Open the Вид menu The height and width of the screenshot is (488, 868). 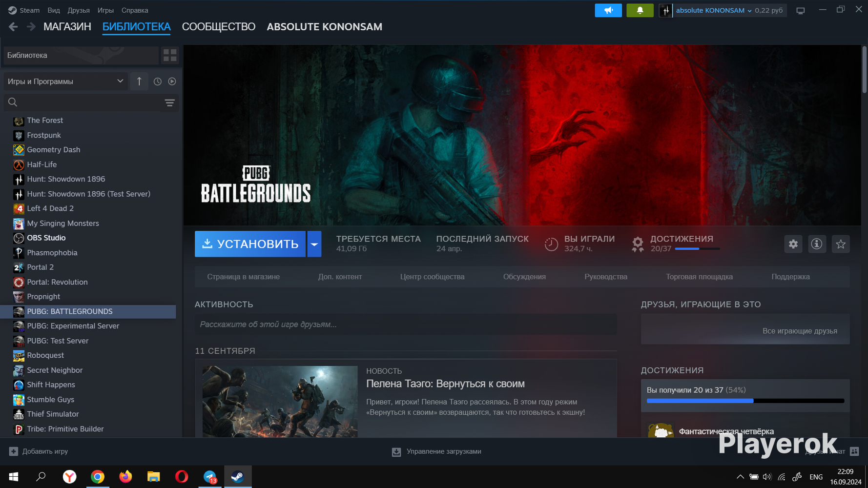pyautogui.click(x=54, y=10)
